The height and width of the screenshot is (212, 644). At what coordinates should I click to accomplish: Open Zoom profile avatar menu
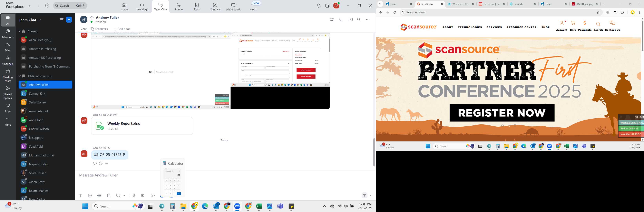(336, 5)
